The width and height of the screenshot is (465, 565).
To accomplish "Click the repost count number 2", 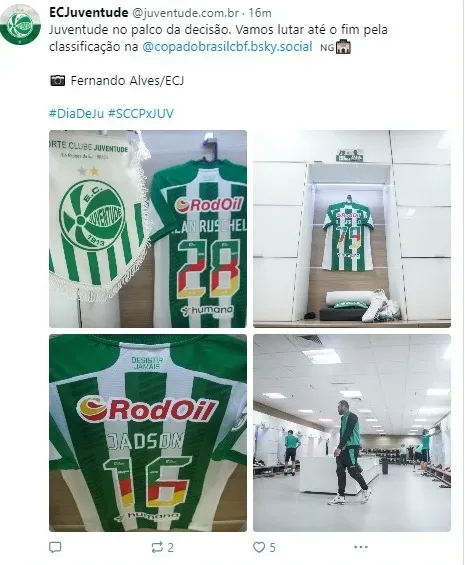I will (x=170, y=548).
